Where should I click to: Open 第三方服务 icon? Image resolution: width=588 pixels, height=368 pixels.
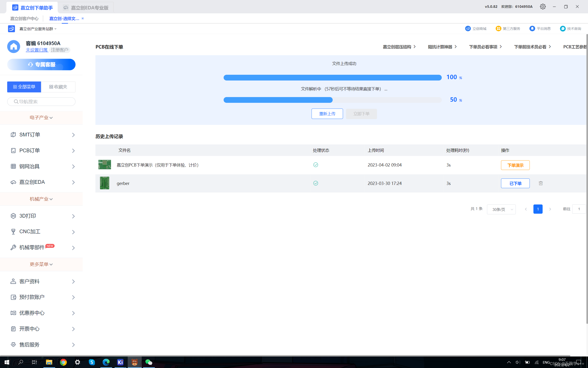pos(498,29)
